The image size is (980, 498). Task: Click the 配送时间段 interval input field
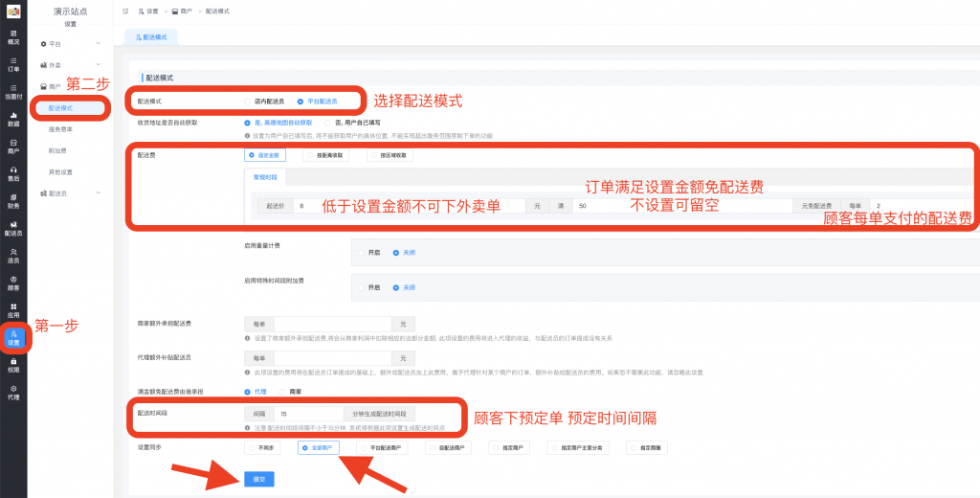click(x=306, y=414)
